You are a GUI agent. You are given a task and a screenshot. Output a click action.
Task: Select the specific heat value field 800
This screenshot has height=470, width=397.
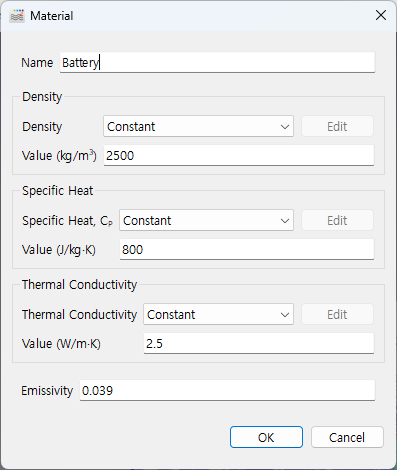click(x=247, y=249)
